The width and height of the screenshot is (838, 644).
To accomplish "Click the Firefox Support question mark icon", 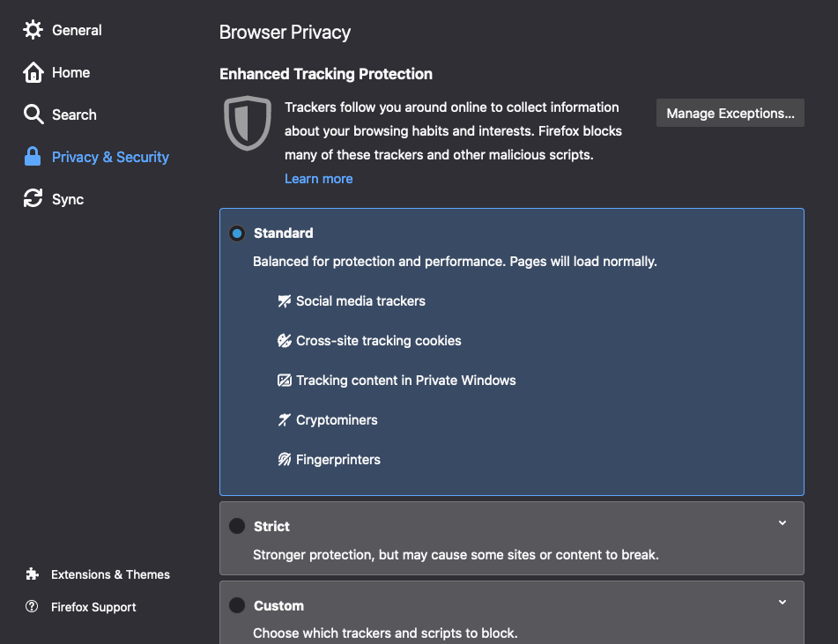I will pyautogui.click(x=33, y=607).
